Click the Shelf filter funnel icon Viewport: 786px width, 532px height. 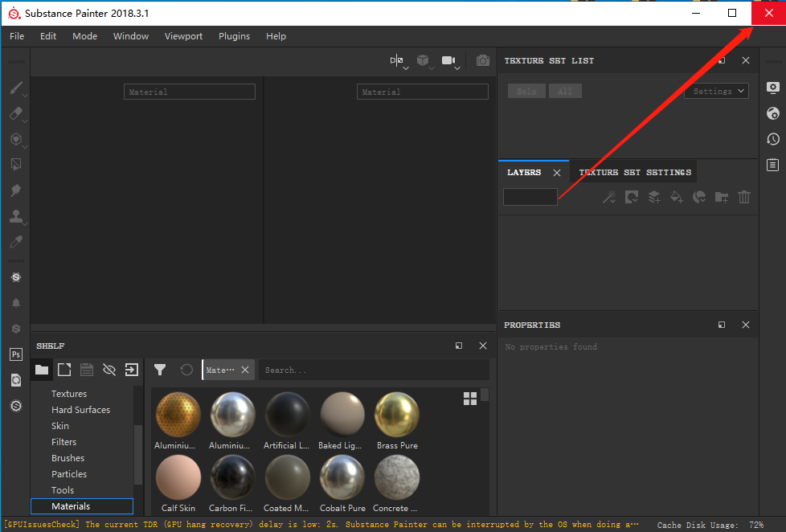click(x=160, y=370)
